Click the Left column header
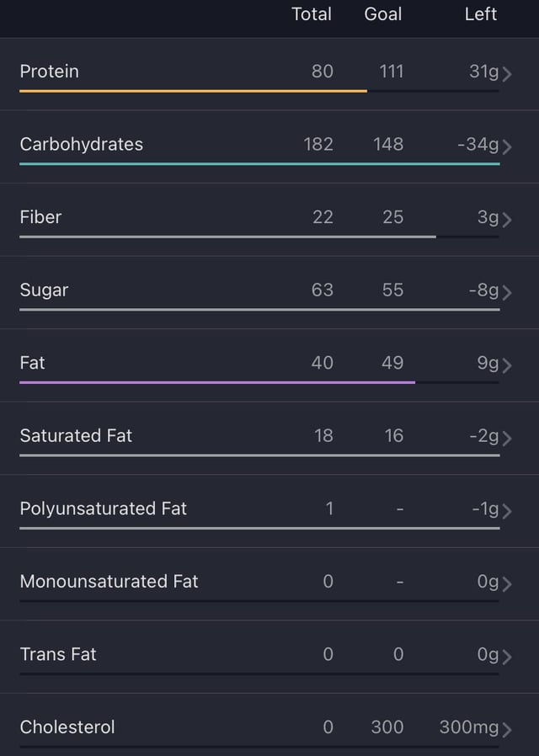This screenshot has width=539, height=756. tap(481, 14)
